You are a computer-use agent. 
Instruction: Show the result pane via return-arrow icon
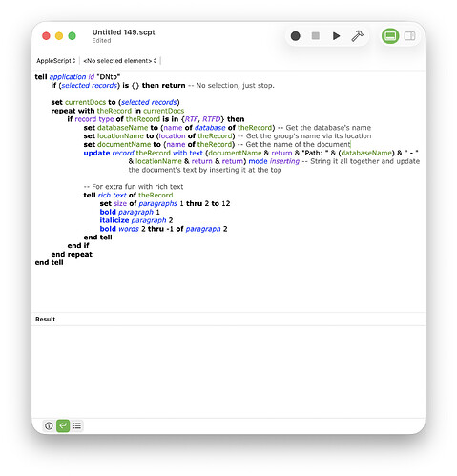click(x=63, y=425)
